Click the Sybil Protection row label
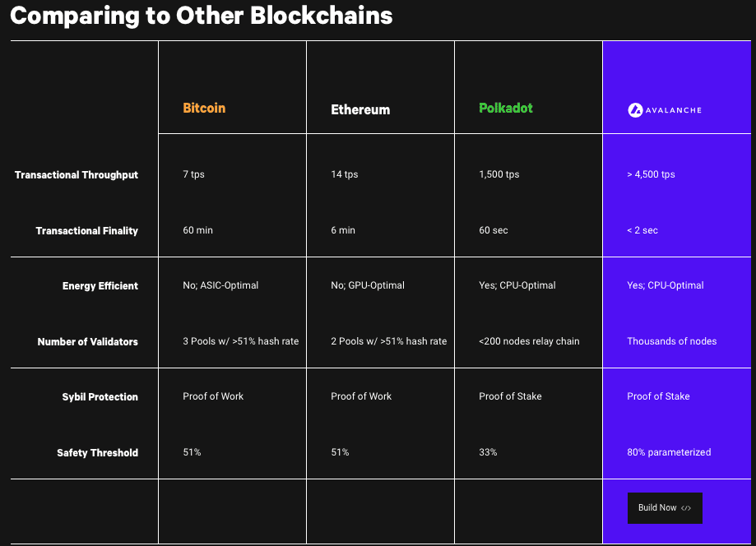 point(100,397)
